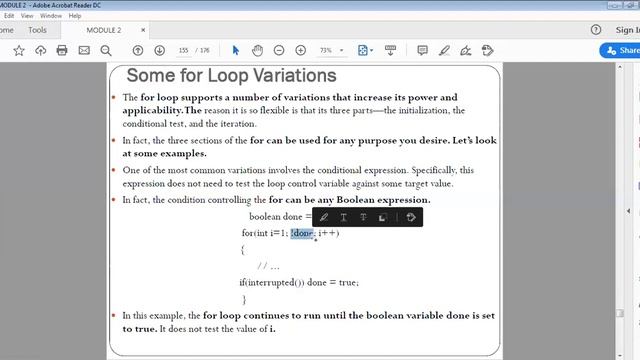Select the highlight text pen tool
Screen dimensions: 640x360
pos(444,50)
